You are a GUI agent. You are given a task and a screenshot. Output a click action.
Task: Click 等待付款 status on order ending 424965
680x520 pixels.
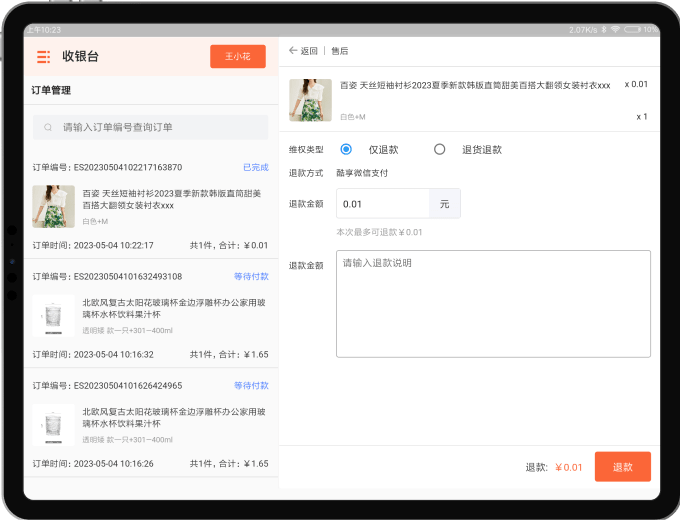click(251, 385)
